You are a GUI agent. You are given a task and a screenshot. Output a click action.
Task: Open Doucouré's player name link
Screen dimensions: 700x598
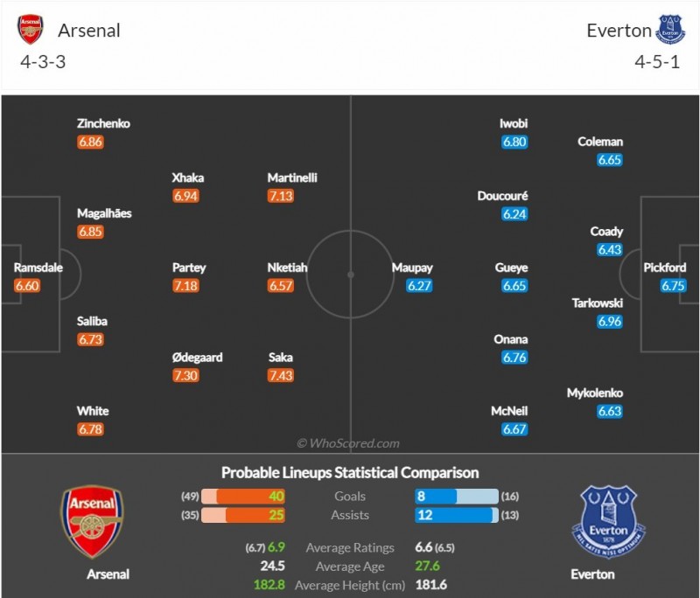(503, 196)
